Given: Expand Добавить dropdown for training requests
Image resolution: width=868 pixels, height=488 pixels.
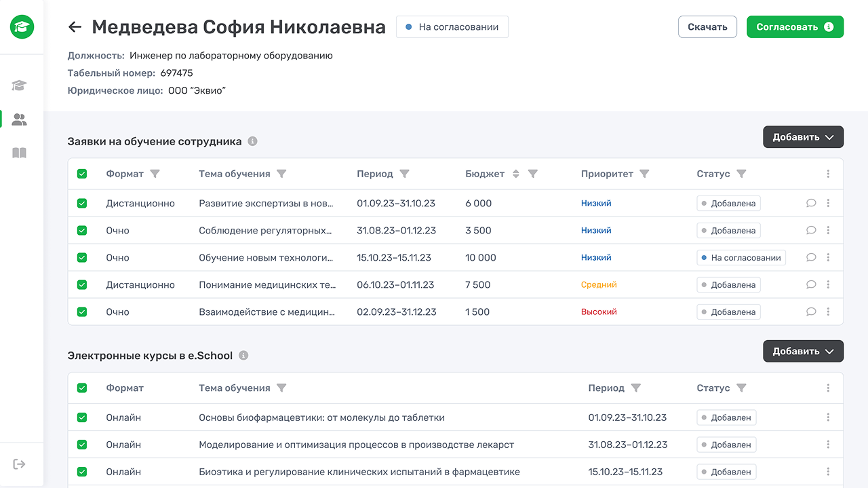Looking at the screenshot, I should 803,137.
